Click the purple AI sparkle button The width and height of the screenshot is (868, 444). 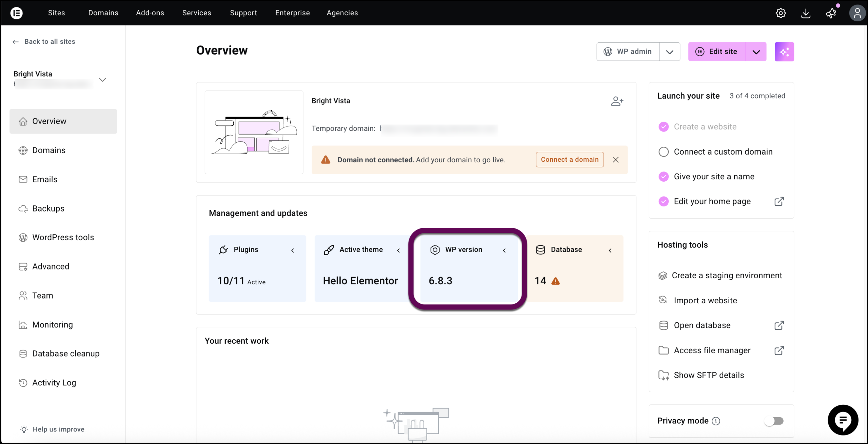pyautogui.click(x=784, y=52)
